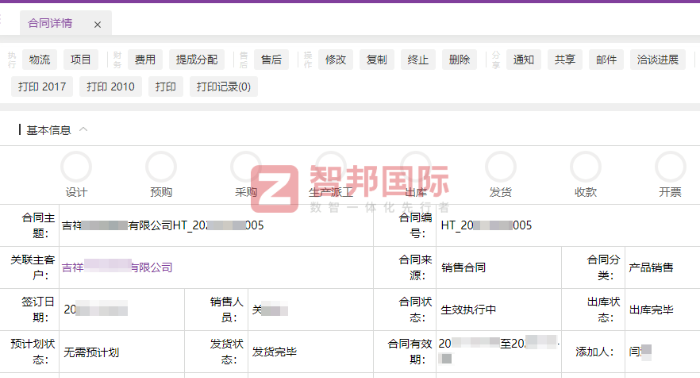This screenshot has width=700, height=378.
Task: Open the 物流 button
Action: (x=39, y=60)
